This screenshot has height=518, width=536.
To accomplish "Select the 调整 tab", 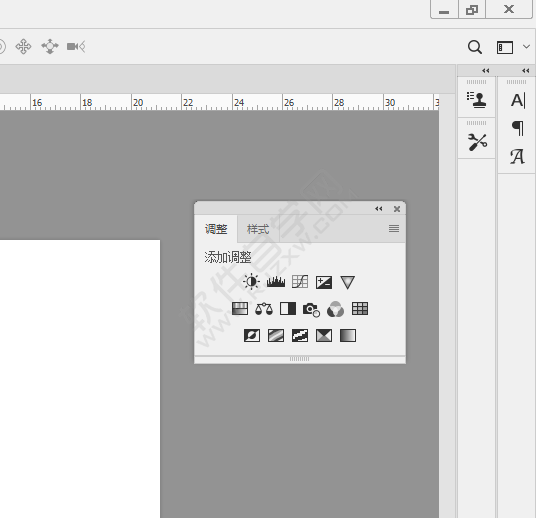I will (x=216, y=229).
